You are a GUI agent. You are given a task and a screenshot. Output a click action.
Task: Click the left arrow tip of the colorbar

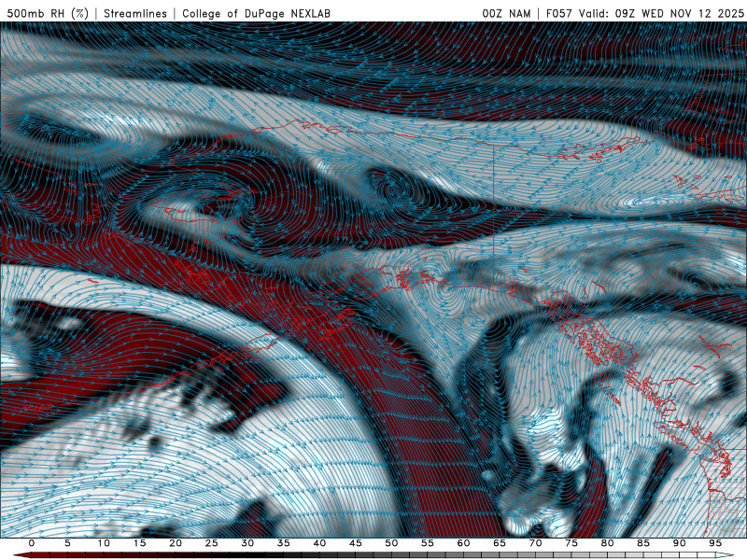click(19, 555)
